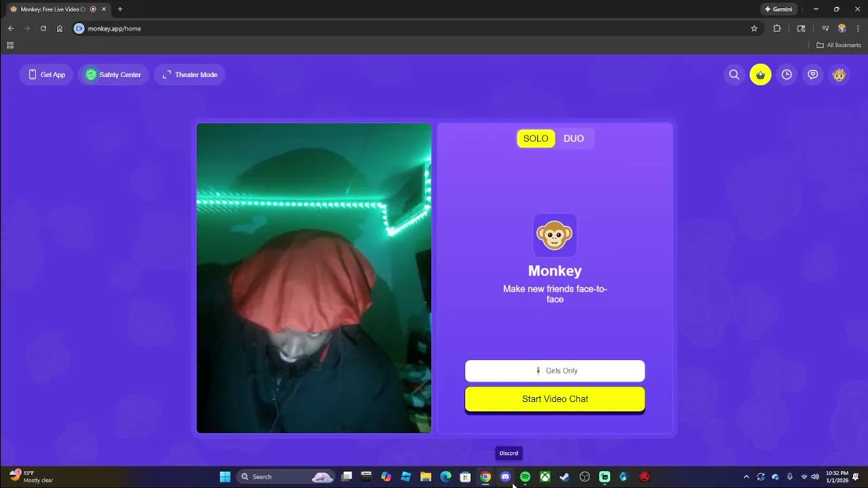Open the media controls icon in toolbar
The height and width of the screenshot is (488, 868).
(825, 28)
